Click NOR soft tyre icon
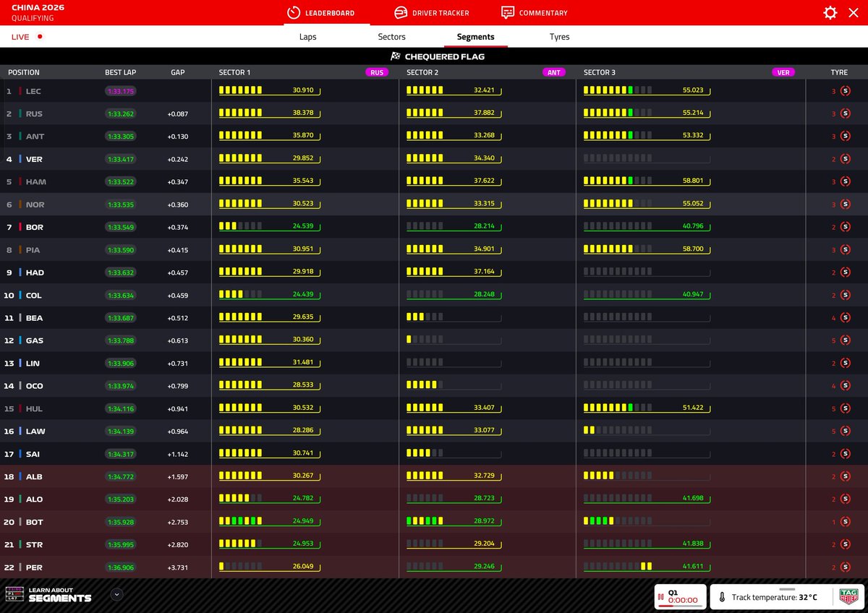 pos(845,205)
